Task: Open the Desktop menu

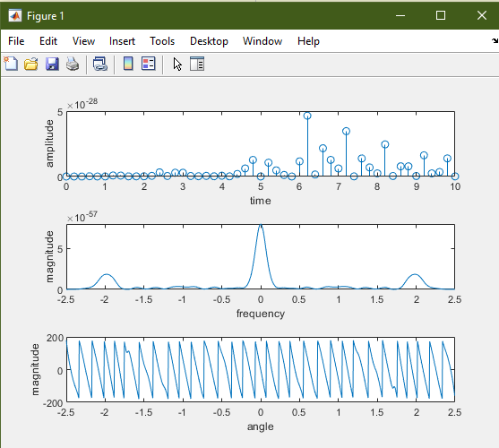Action: click(209, 41)
